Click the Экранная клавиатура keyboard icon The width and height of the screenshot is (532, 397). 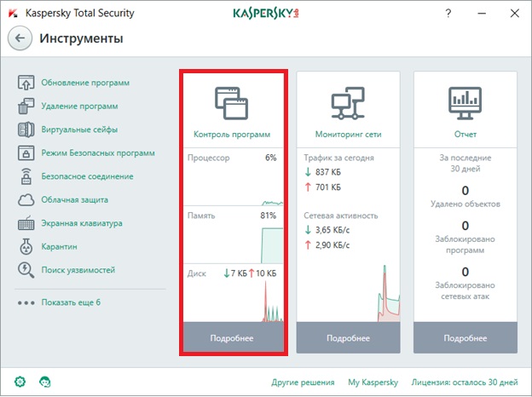[26, 223]
